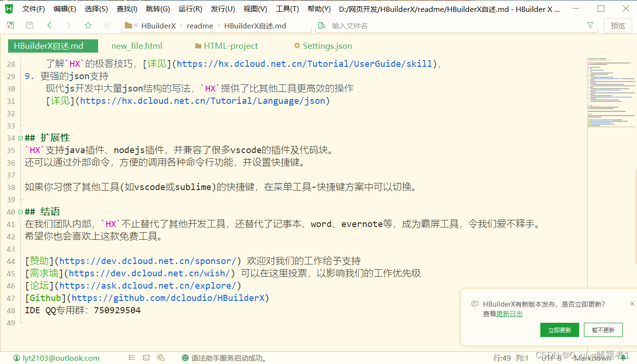Click the json tutorial URL on line 31
The image size is (637, 364).
(x=203, y=101)
